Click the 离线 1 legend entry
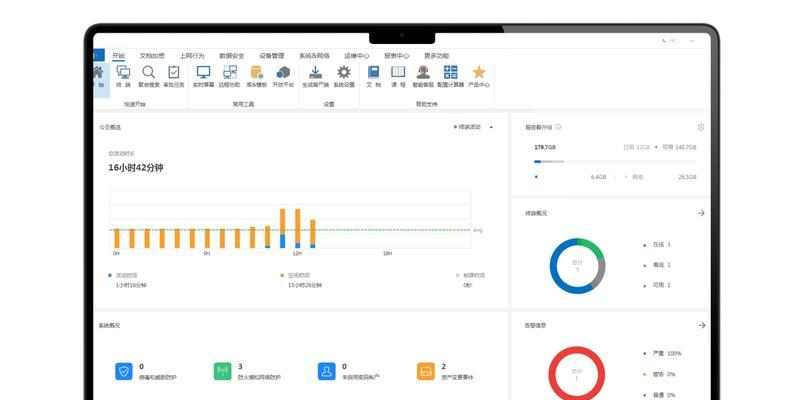Screen dimensions: 804x400 [657, 265]
